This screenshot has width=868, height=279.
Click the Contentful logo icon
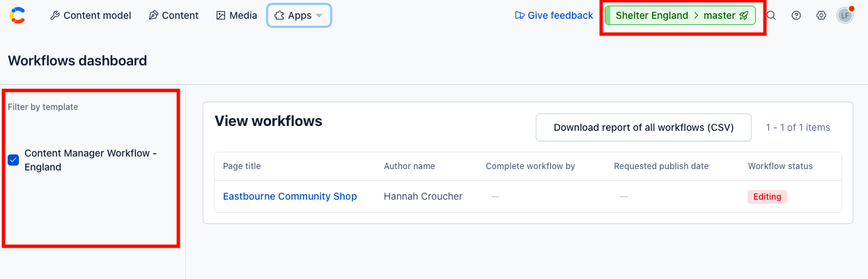click(17, 15)
